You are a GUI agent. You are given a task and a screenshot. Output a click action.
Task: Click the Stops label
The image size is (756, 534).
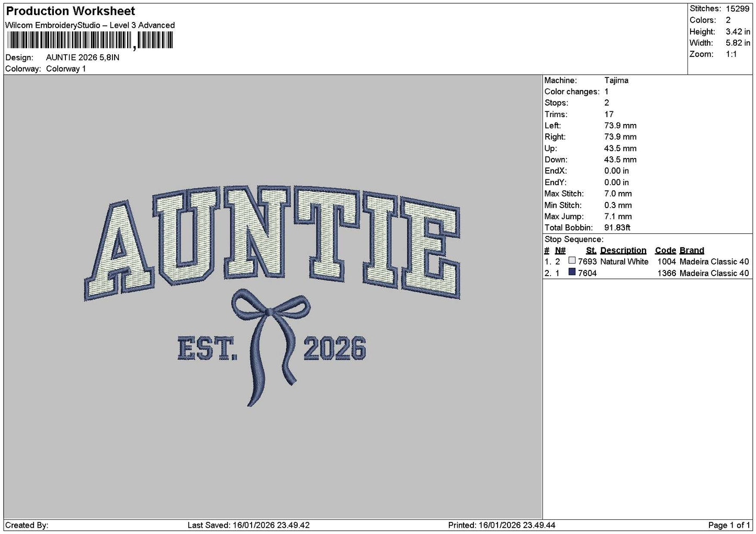coord(556,103)
